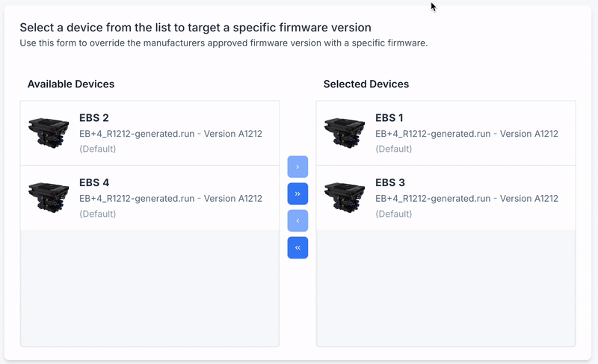Screen dimensions: 598x364
Task: Pick EBS 3 name in Selected Devices
Action: pos(389,183)
